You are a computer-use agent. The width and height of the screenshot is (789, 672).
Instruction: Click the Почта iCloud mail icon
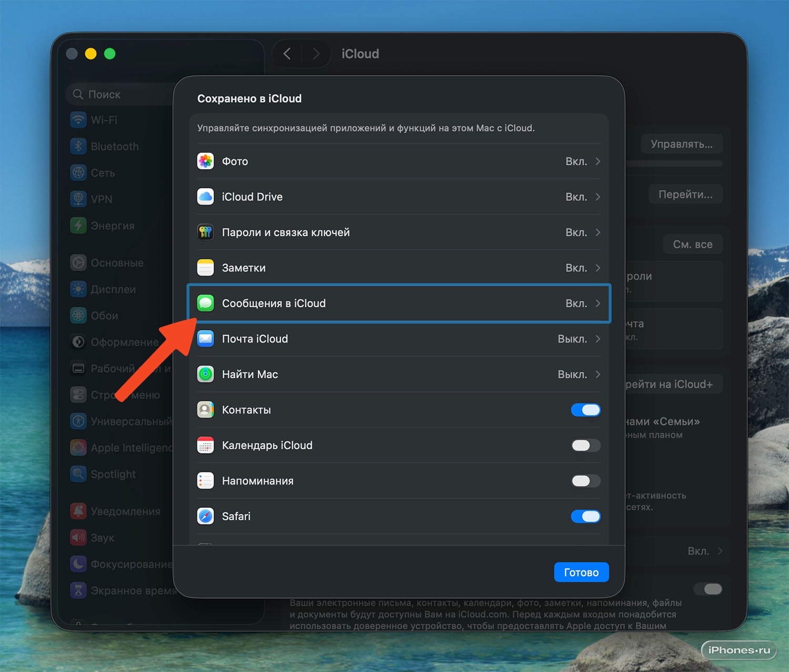click(205, 339)
